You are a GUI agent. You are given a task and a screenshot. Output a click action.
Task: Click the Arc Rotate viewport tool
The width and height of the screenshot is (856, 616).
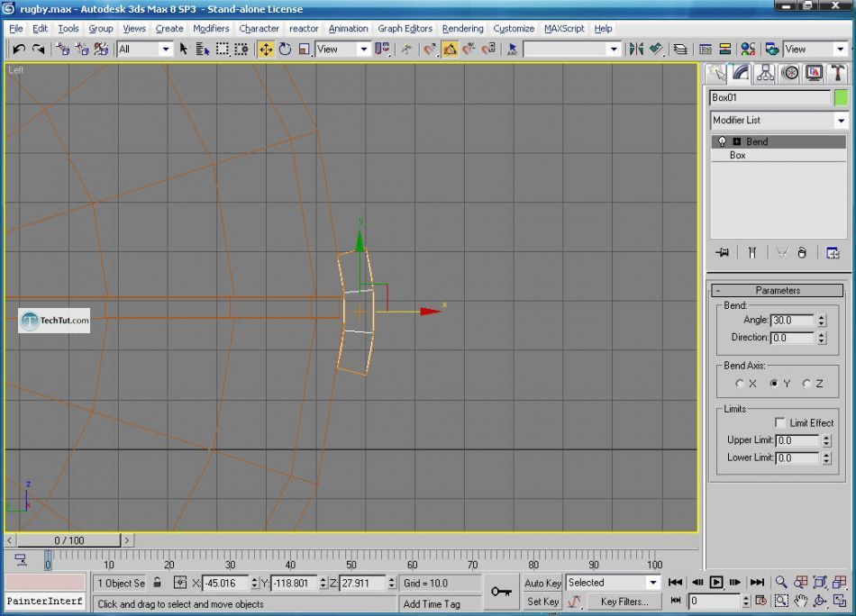pos(819,602)
